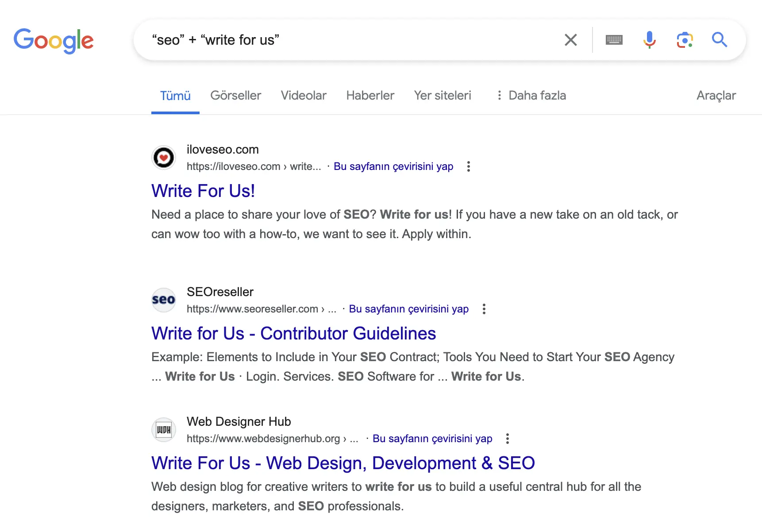Click the iloveseo.com favicon
The height and width of the screenshot is (532, 762).
pos(164,158)
